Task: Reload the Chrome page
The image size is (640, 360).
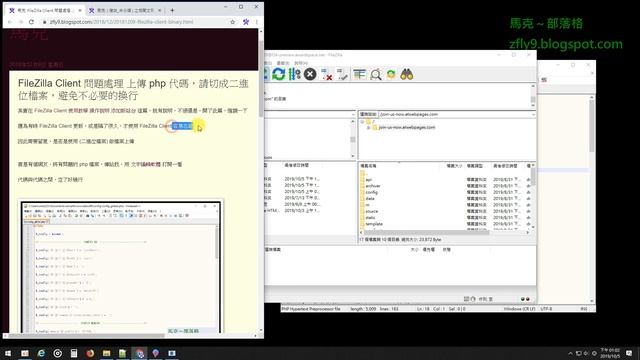Action: [x=31, y=22]
